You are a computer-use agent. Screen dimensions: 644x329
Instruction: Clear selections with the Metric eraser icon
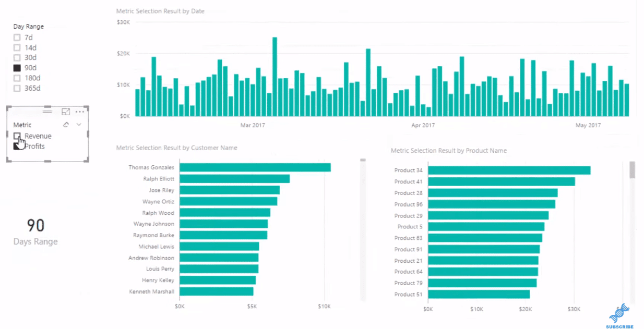(66, 125)
